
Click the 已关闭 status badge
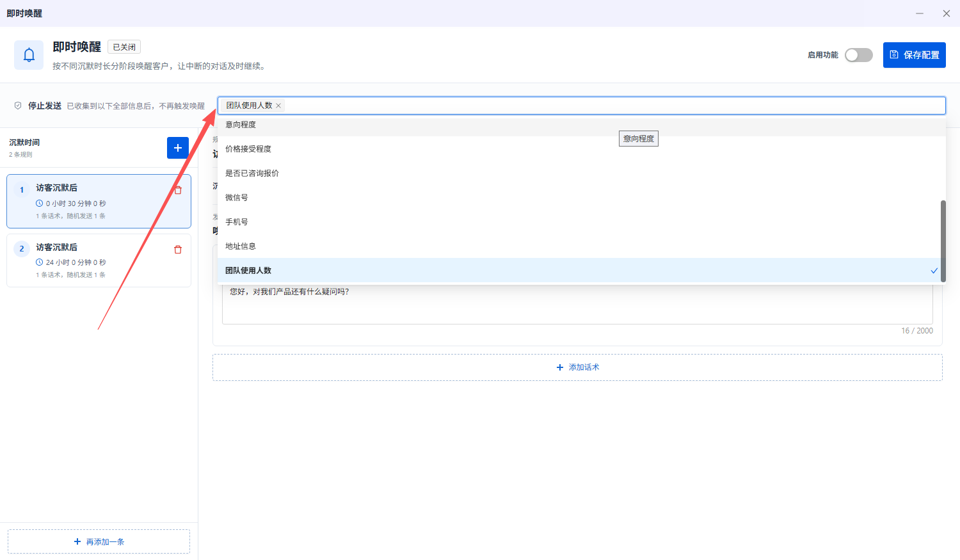(x=124, y=47)
